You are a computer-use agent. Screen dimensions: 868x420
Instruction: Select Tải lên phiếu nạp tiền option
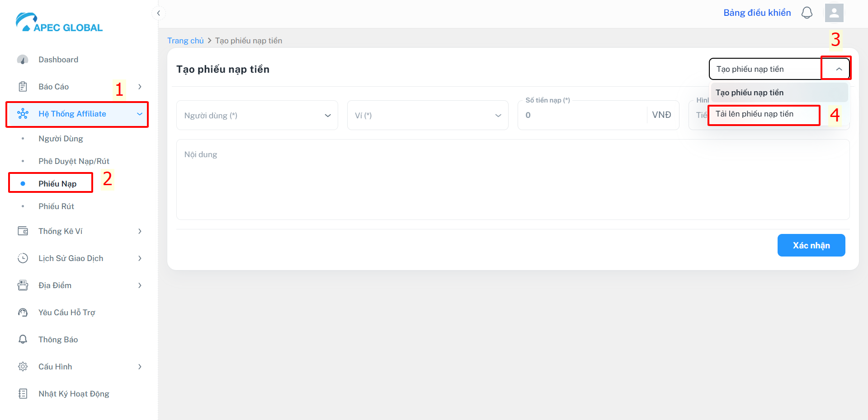pos(764,114)
